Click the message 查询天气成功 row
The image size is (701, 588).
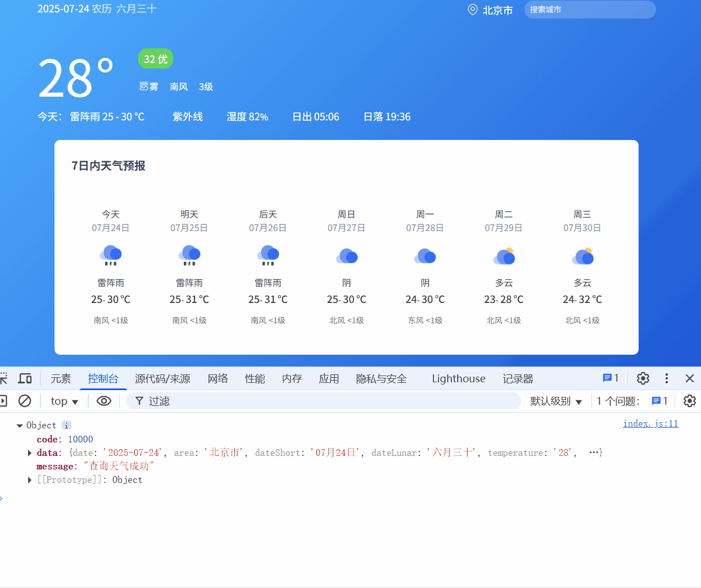pyautogui.click(x=95, y=467)
